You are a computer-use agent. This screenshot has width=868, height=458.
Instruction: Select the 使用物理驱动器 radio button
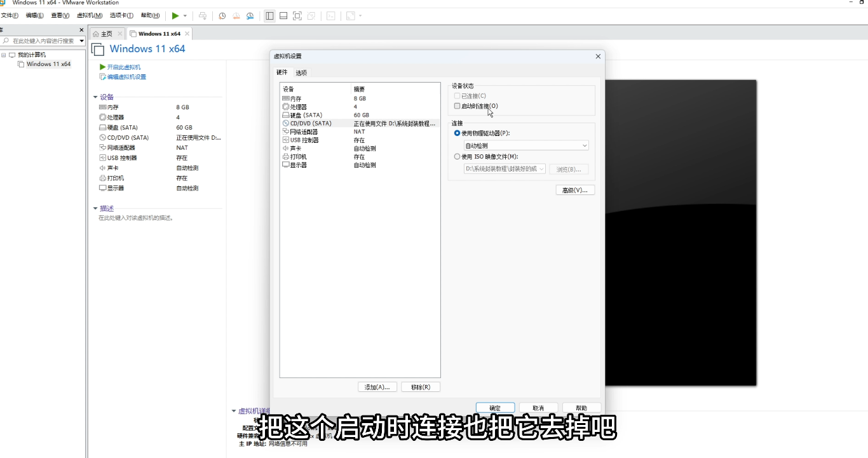pyautogui.click(x=458, y=133)
